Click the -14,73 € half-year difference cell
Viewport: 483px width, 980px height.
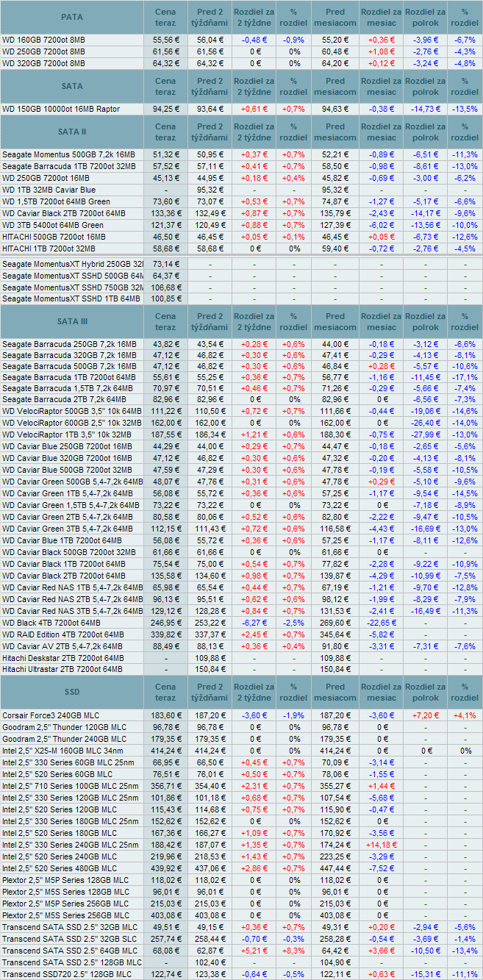pos(425,109)
